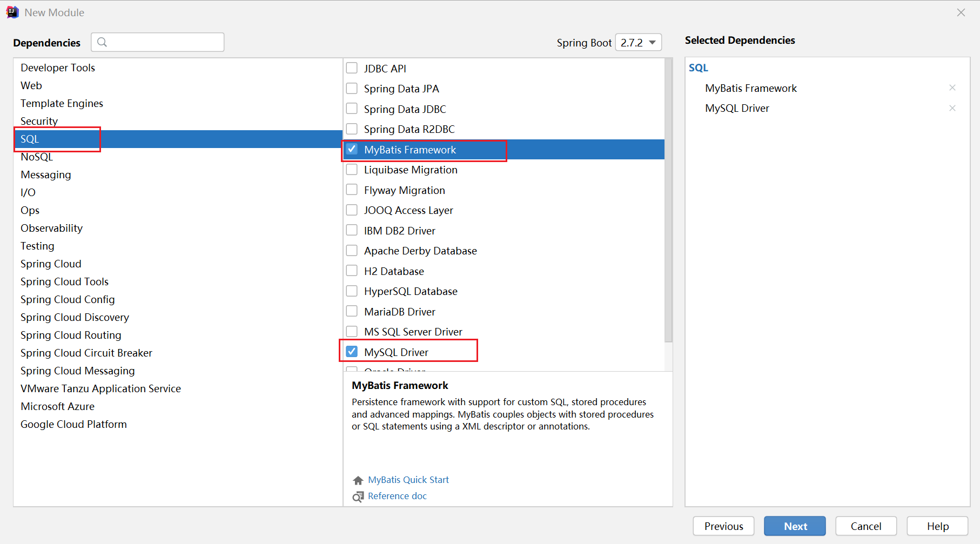Viewport: 980px width, 544px height.
Task: Open VMware Tanzu Application Service category
Action: click(178, 388)
